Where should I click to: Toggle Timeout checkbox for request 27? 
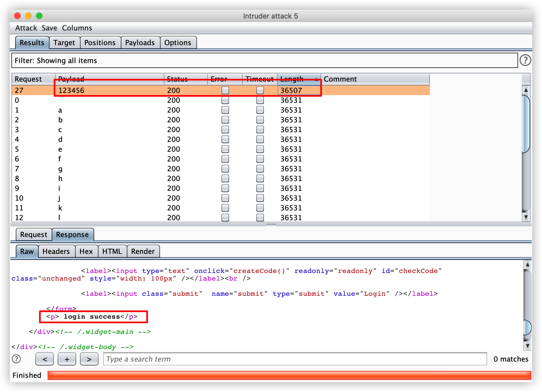(x=260, y=90)
